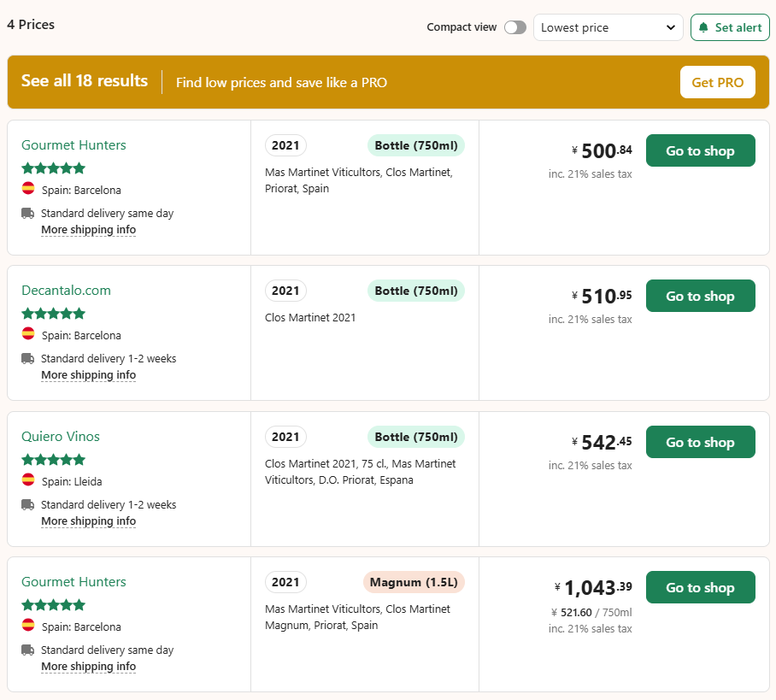Click Bottle (750ml) badge for Decantalo.com
This screenshot has height=700, width=776.
pos(415,291)
